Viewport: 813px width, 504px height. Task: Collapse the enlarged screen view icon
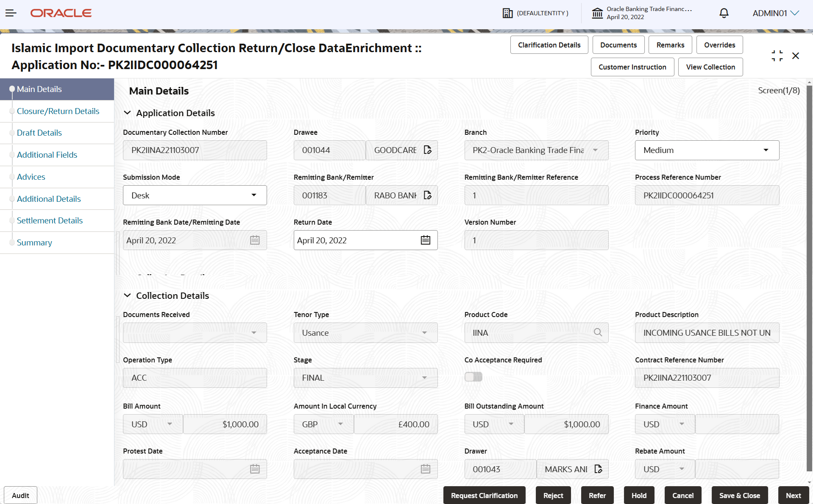pyautogui.click(x=777, y=56)
